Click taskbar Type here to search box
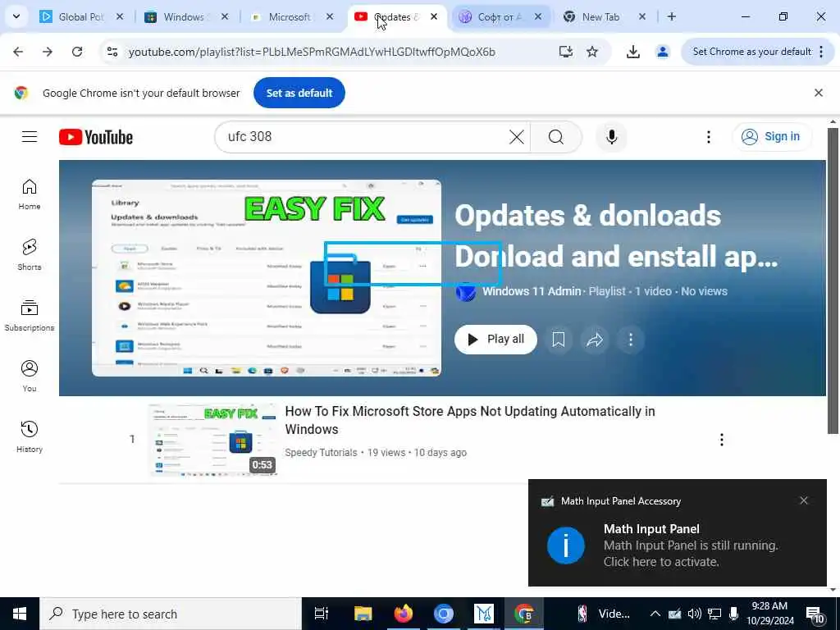Screen dimensions: 840x630 point(171,614)
